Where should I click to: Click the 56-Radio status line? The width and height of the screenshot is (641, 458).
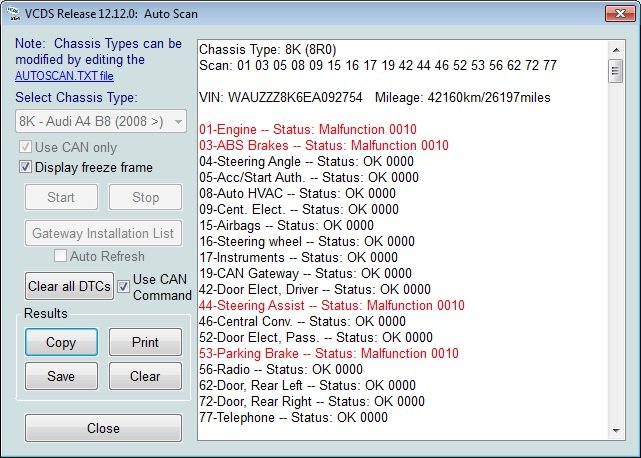(281, 369)
